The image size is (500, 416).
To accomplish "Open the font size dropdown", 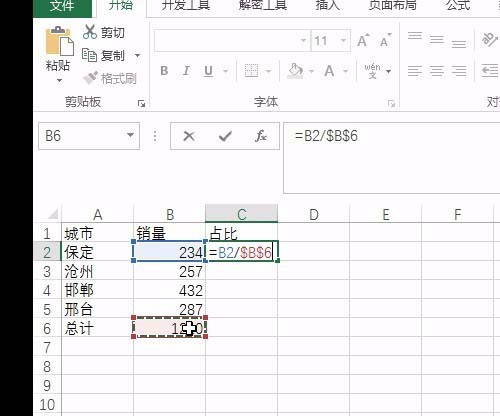I will click(343, 41).
